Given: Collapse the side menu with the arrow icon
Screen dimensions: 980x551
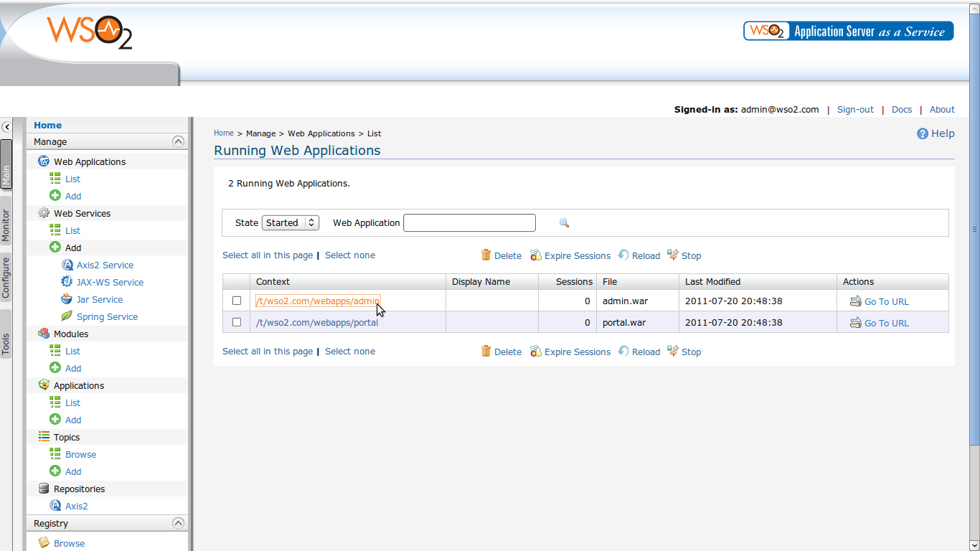Looking at the screenshot, I should coord(6,127).
